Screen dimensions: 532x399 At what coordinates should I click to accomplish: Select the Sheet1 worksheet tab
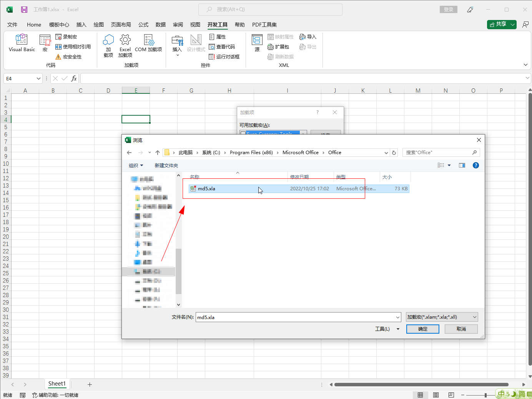pos(57,384)
